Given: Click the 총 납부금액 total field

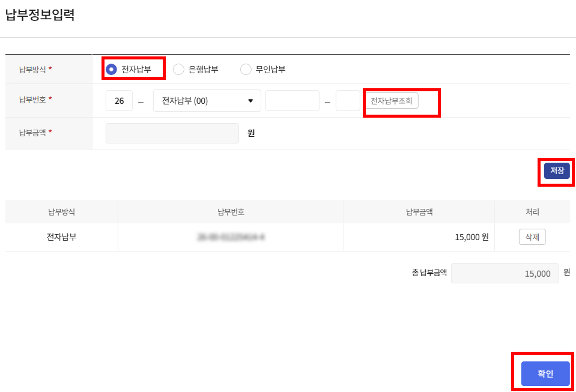Looking at the screenshot, I should tap(505, 273).
